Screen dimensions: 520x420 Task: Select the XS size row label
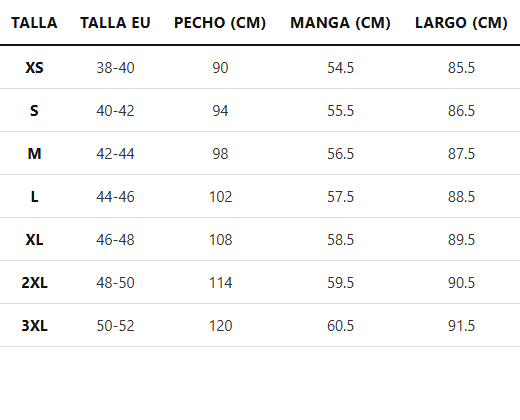pos(34,68)
